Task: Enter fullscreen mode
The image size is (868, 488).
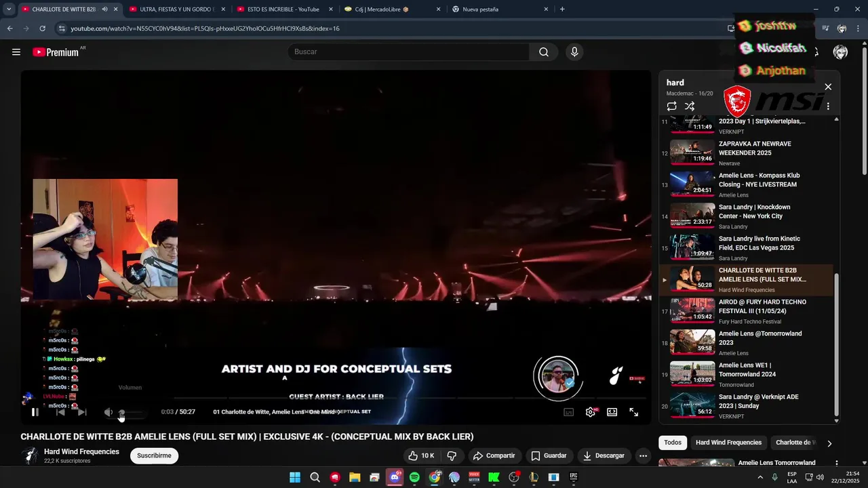Action: tap(634, 412)
